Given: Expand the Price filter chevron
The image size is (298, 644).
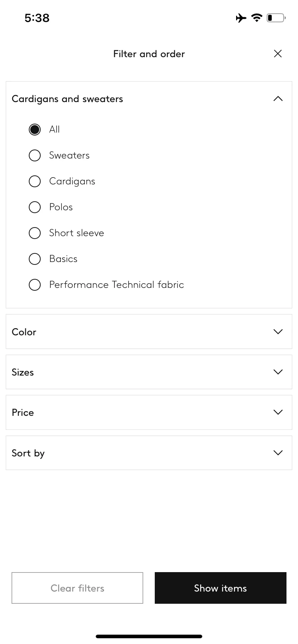Looking at the screenshot, I should tap(278, 412).
